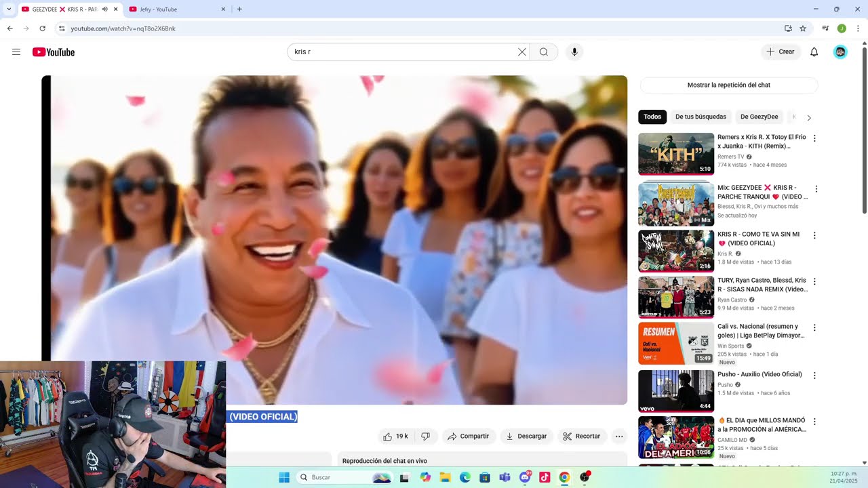
Task: Click the CAMILO MD channel name
Action: [x=732, y=439]
